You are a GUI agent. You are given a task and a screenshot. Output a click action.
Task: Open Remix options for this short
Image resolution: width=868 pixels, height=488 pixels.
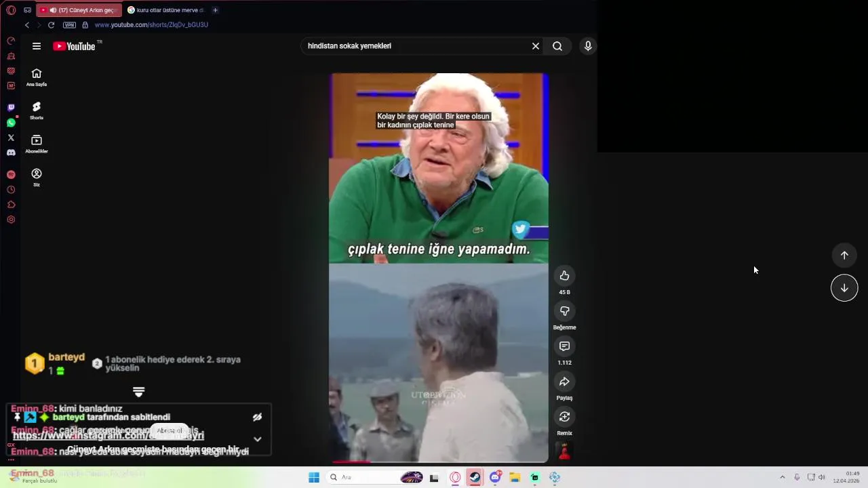(564, 417)
